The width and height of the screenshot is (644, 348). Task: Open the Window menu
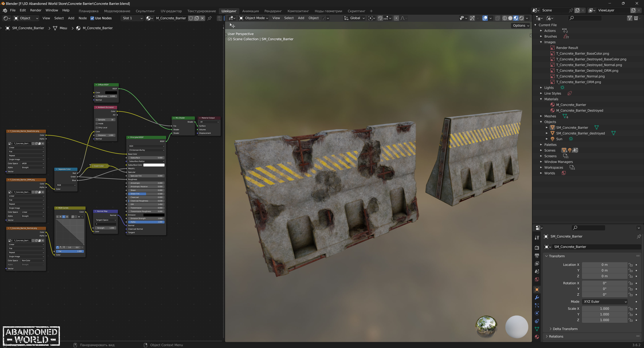coord(51,11)
